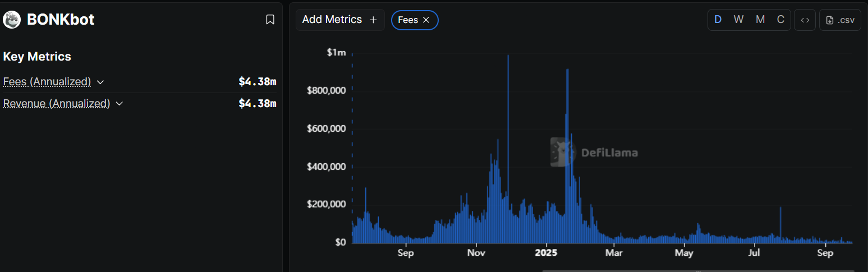Click the $800,000 y-axis label
This screenshot has height=272, width=868.
[327, 90]
